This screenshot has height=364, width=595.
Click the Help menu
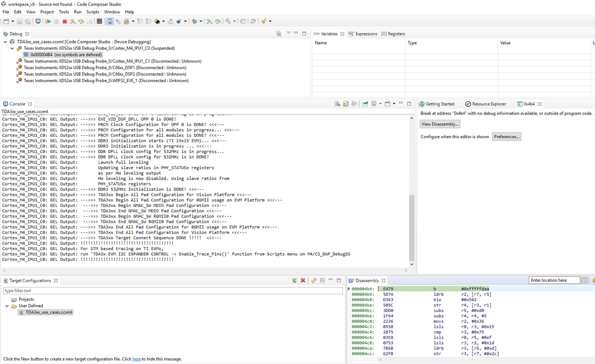pos(130,12)
